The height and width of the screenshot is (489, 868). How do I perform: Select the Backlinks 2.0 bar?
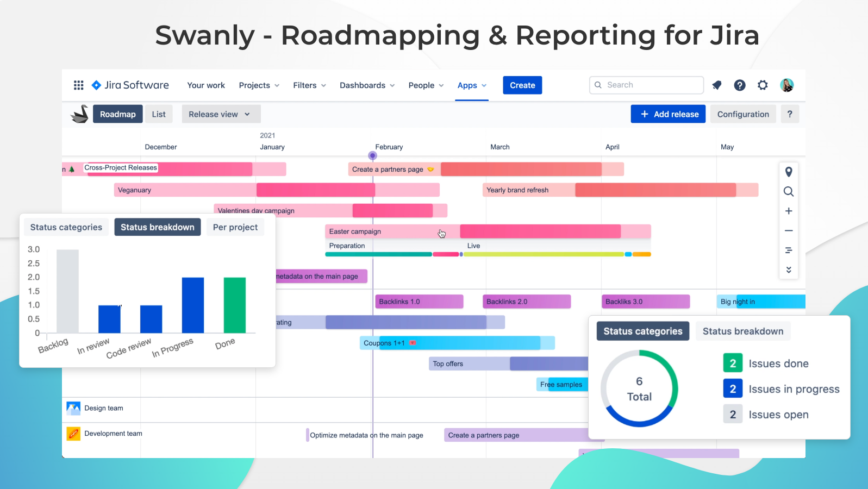(x=527, y=302)
